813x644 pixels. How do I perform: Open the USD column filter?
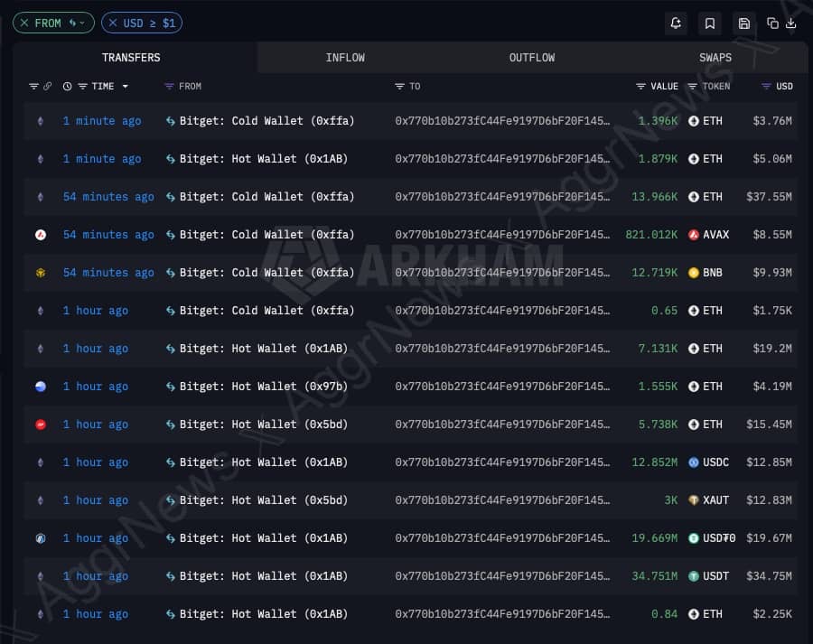click(x=766, y=87)
